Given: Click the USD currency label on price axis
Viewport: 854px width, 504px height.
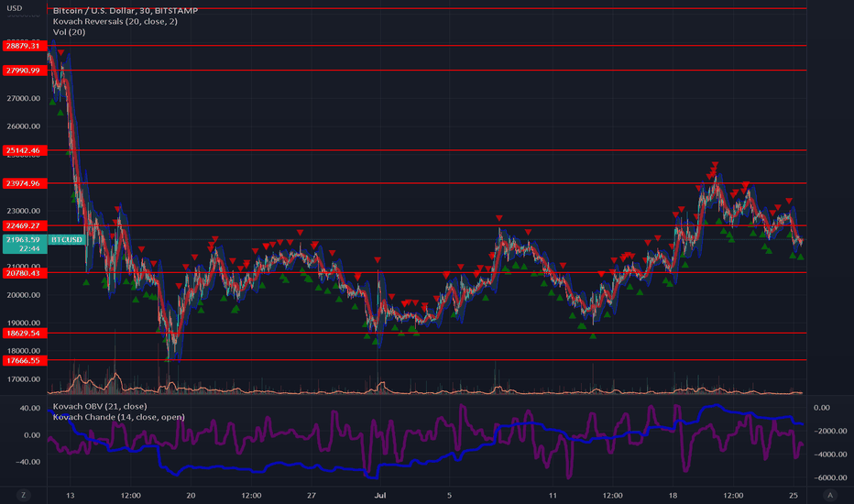Looking at the screenshot, I should pos(14,8).
